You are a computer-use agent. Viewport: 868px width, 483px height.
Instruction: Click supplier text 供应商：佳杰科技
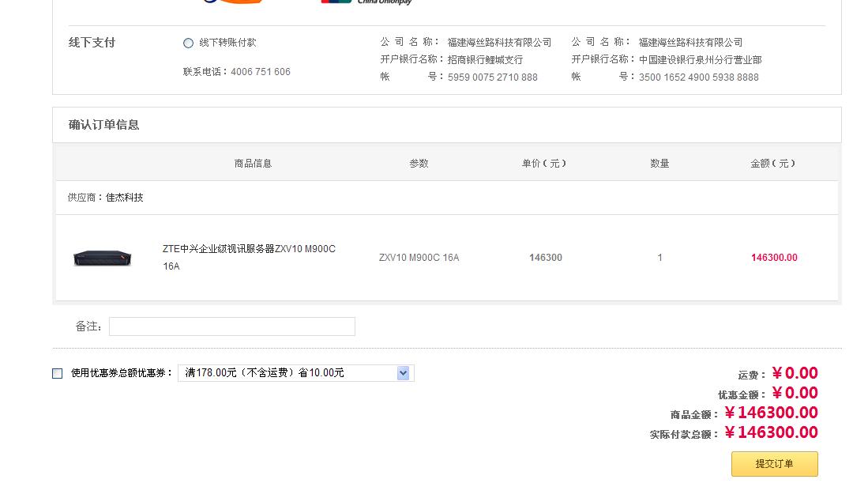point(105,198)
